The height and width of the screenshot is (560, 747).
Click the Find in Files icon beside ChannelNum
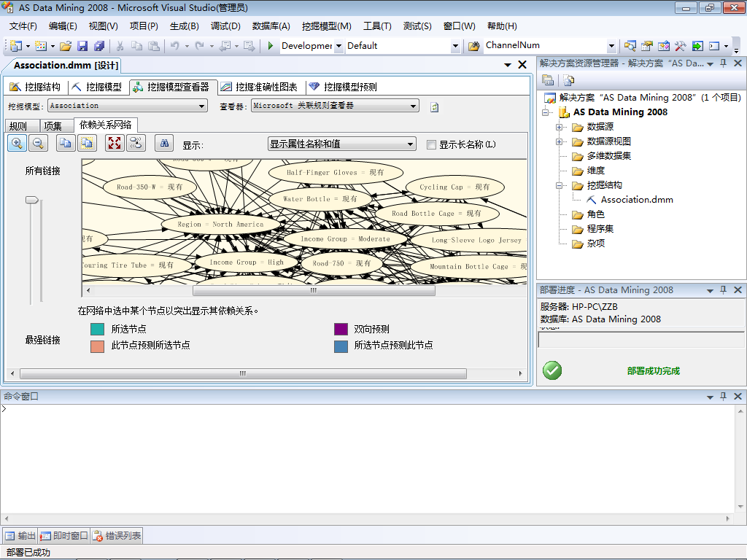point(473,46)
